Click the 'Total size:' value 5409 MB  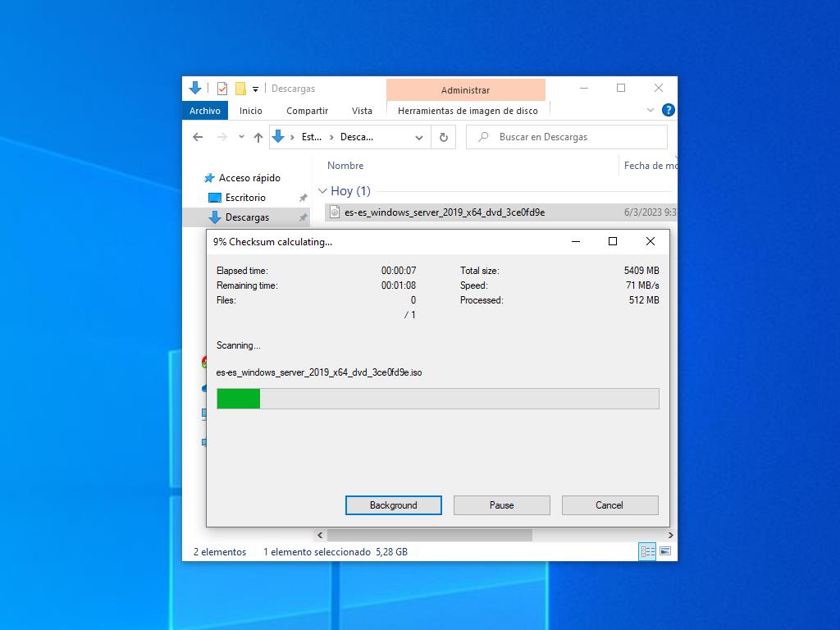[x=641, y=271]
